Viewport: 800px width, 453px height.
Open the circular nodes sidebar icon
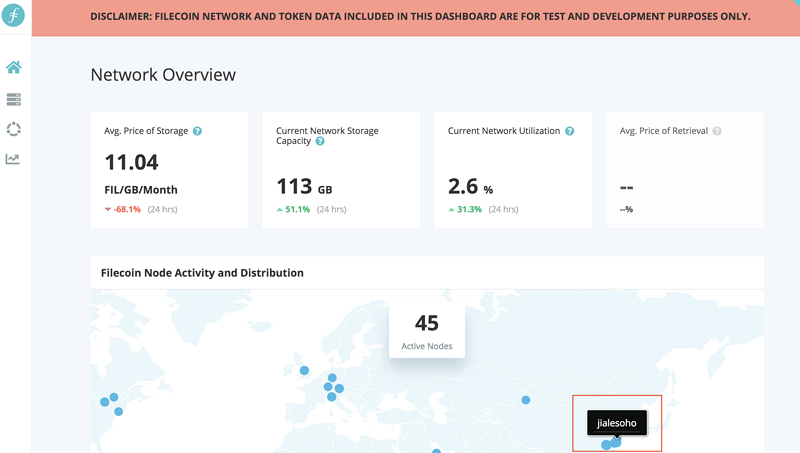pyautogui.click(x=14, y=129)
